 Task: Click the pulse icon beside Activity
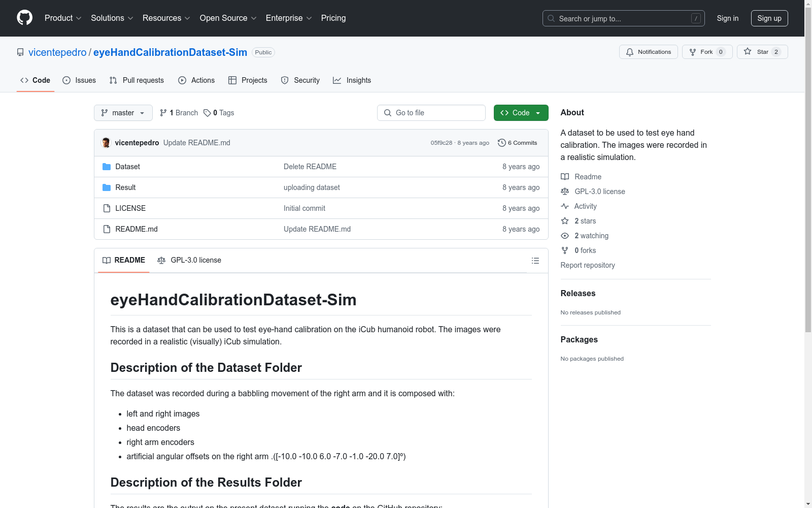coord(565,206)
